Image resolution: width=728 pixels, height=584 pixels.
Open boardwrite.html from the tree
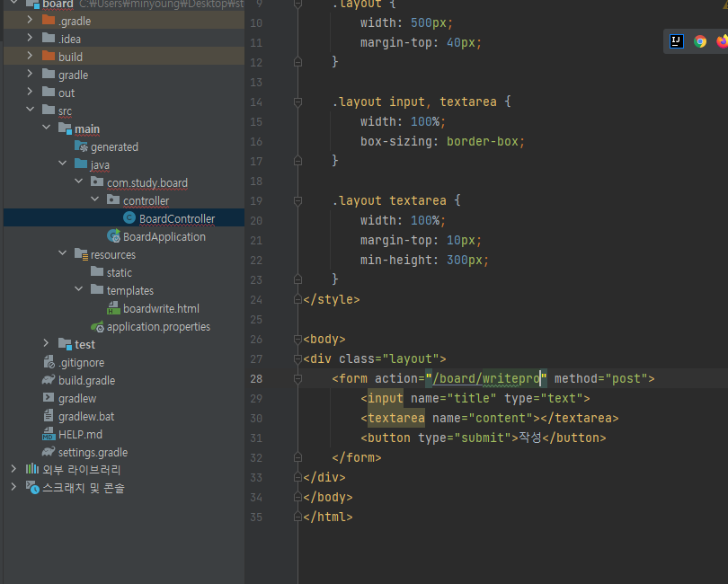(161, 309)
